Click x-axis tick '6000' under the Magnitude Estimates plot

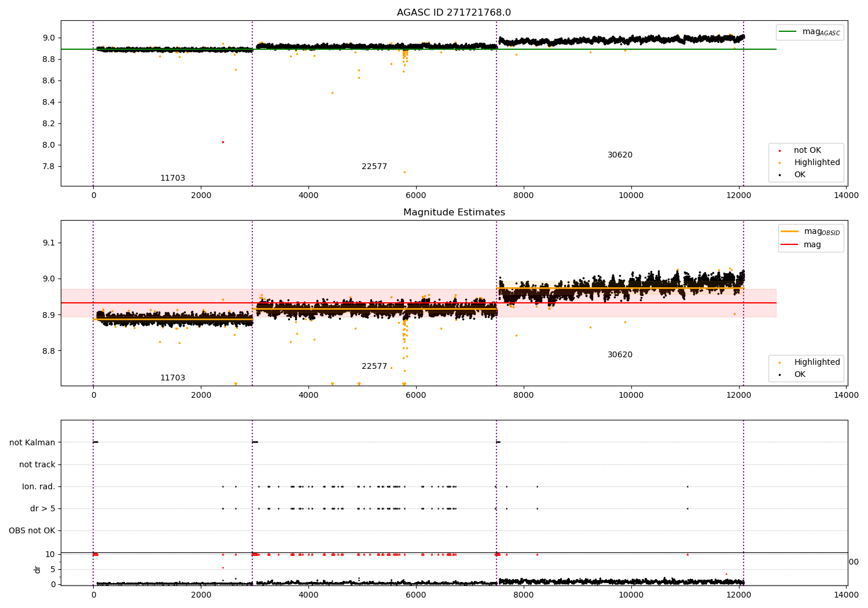(416, 395)
